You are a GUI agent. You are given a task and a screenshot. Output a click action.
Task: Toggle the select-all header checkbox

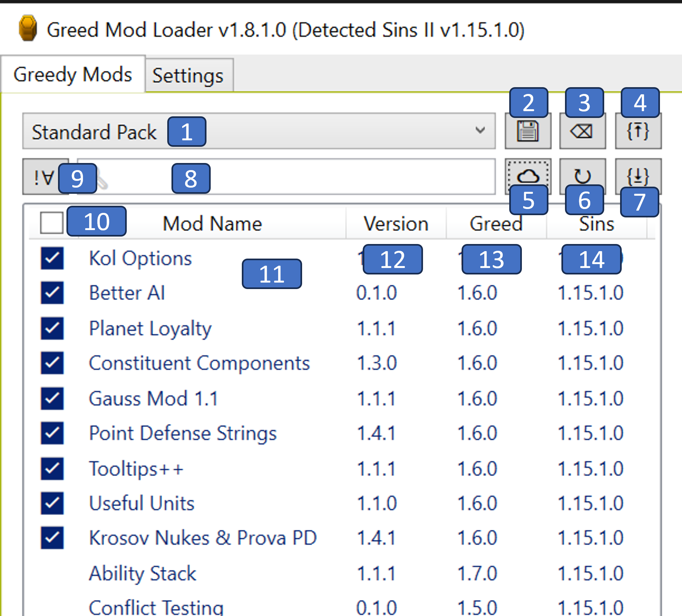tap(52, 223)
